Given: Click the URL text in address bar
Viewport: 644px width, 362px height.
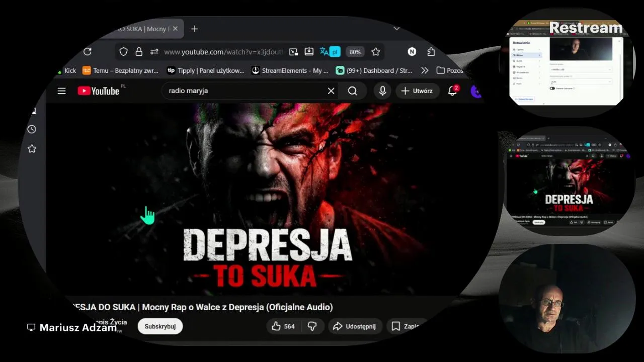Looking at the screenshot, I should 224,52.
